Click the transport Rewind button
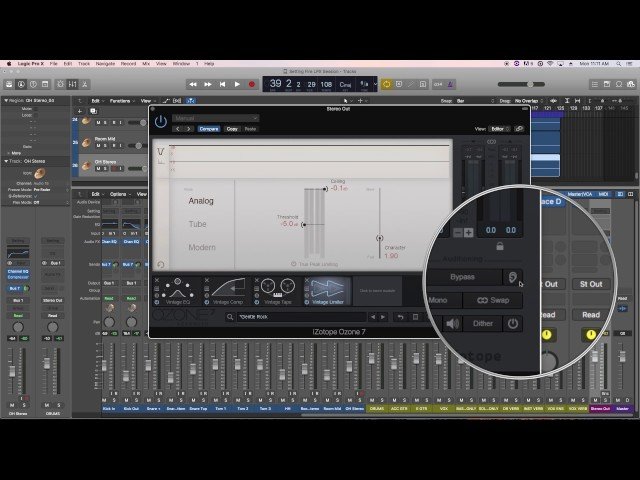 pos(193,84)
